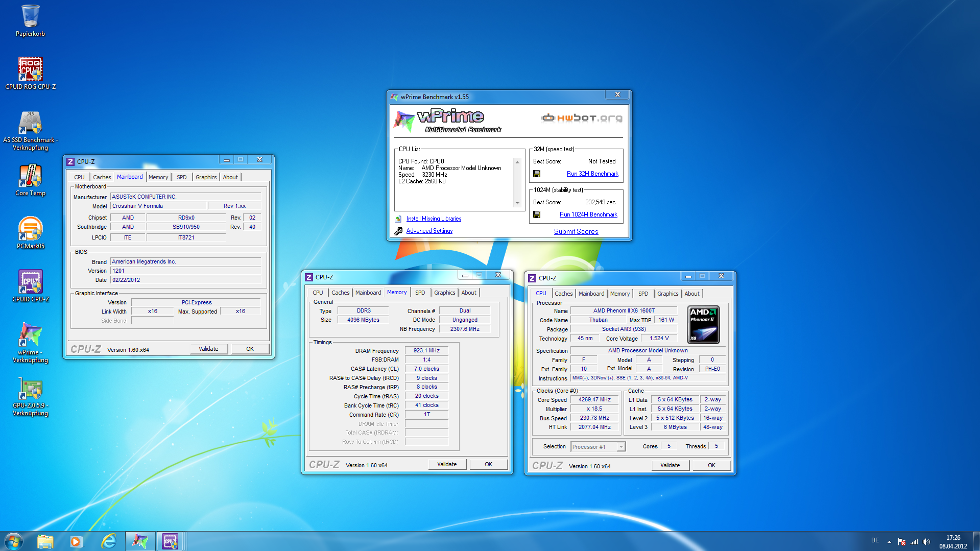Show hidden system tray icons
The height and width of the screenshot is (551, 980).
(x=889, y=541)
